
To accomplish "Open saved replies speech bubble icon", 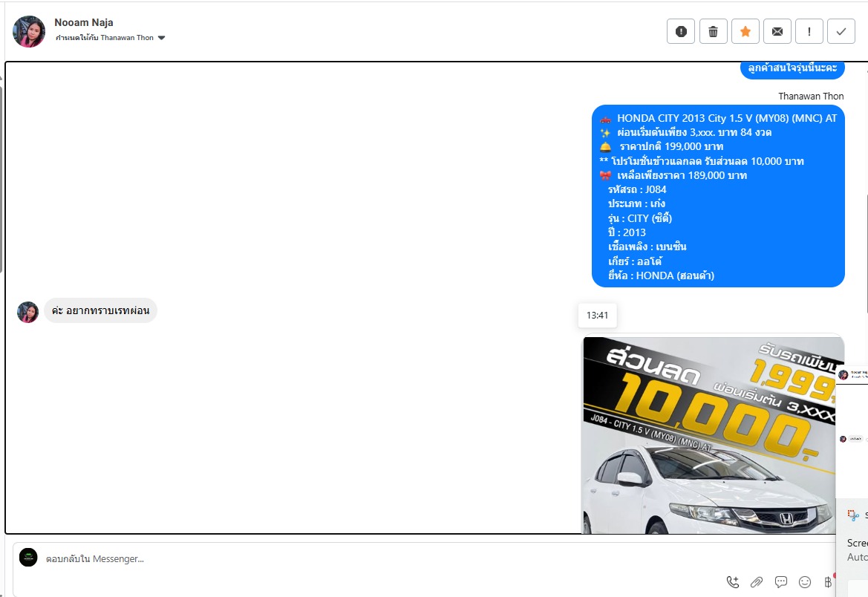I will (x=780, y=582).
